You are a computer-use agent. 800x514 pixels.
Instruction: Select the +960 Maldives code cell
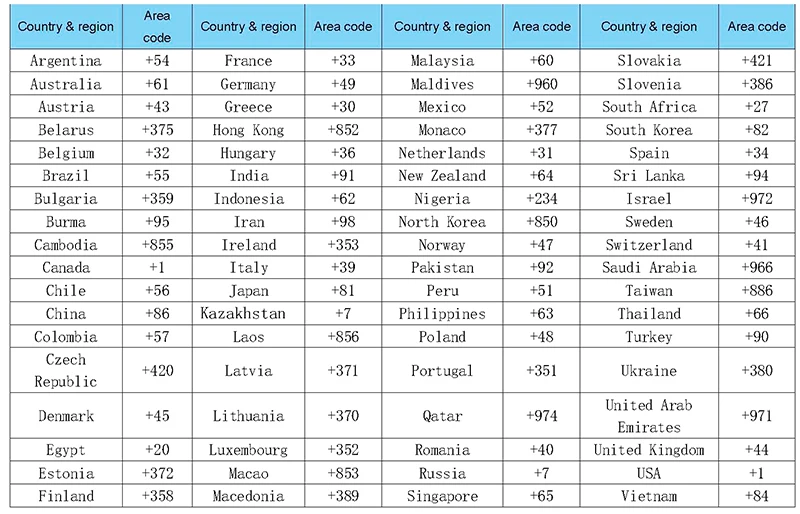coord(541,84)
